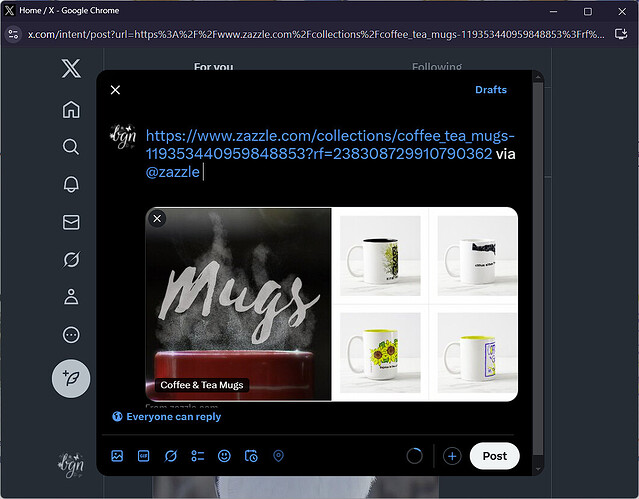
Task: Click the scrollbar down arrow in dialog
Action: pos(538,469)
